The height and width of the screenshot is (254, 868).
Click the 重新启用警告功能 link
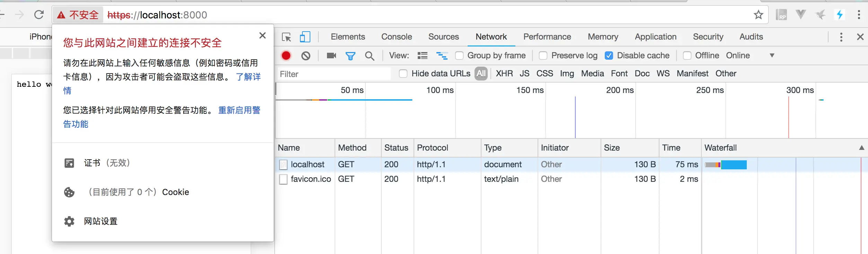(239, 110)
